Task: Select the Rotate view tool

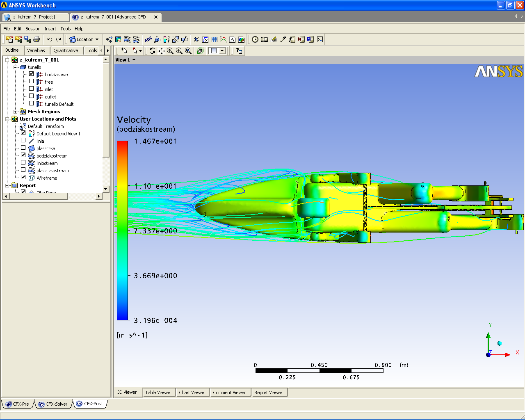Action: tap(153, 51)
